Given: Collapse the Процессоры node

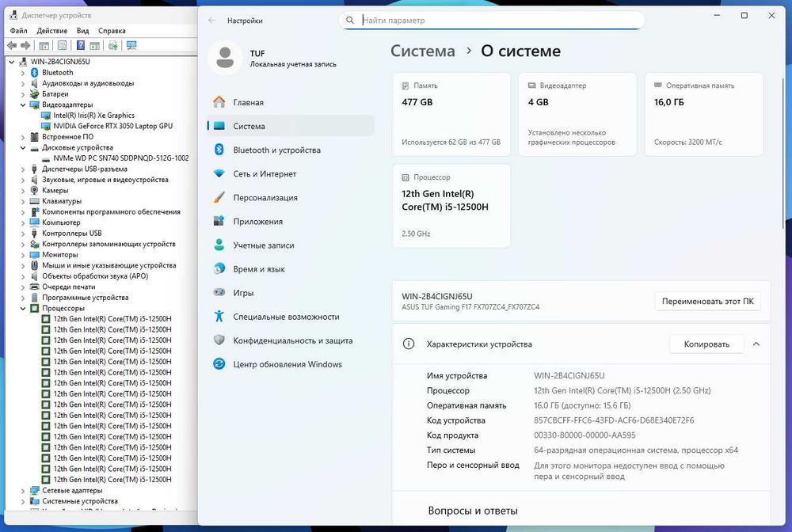Looking at the screenshot, I should pyautogui.click(x=23, y=308).
